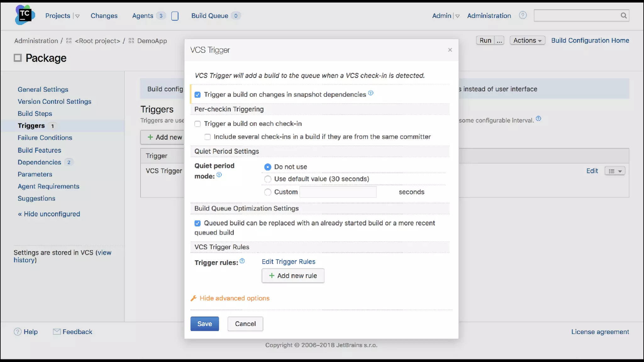This screenshot has height=362, width=644.
Task: Click the wrench Hide advanced options icon
Action: (194, 298)
